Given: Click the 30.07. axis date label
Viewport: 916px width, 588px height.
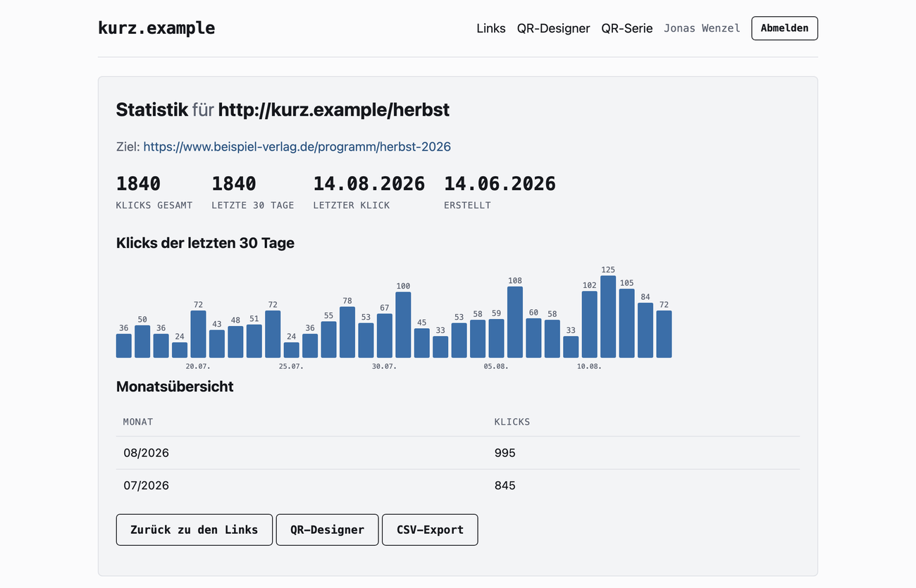Looking at the screenshot, I should (x=385, y=366).
